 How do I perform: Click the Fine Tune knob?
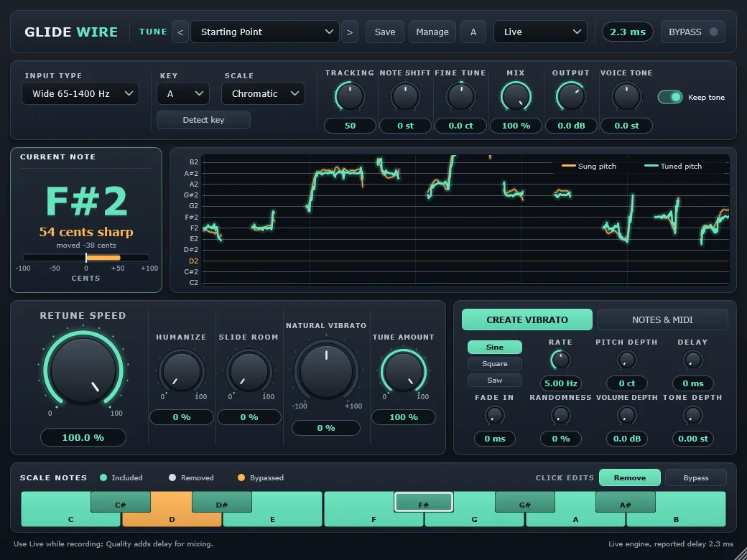click(460, 97)
